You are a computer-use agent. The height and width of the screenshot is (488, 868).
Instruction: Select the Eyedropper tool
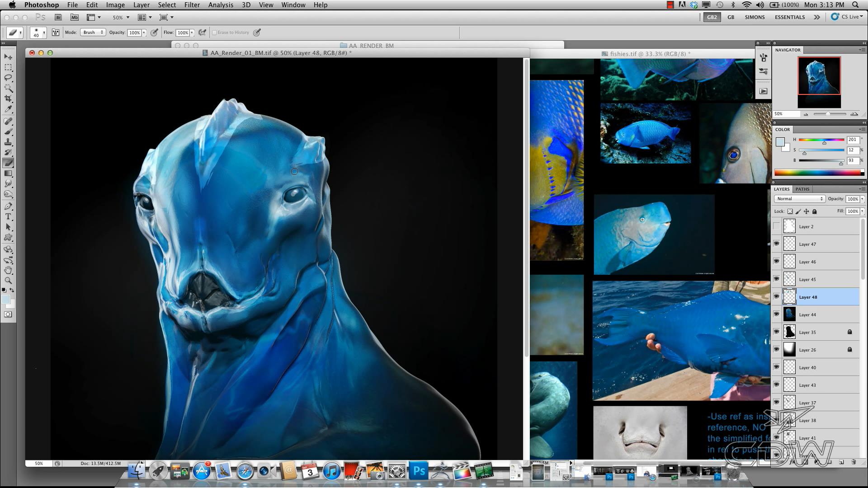click(8, 109)
